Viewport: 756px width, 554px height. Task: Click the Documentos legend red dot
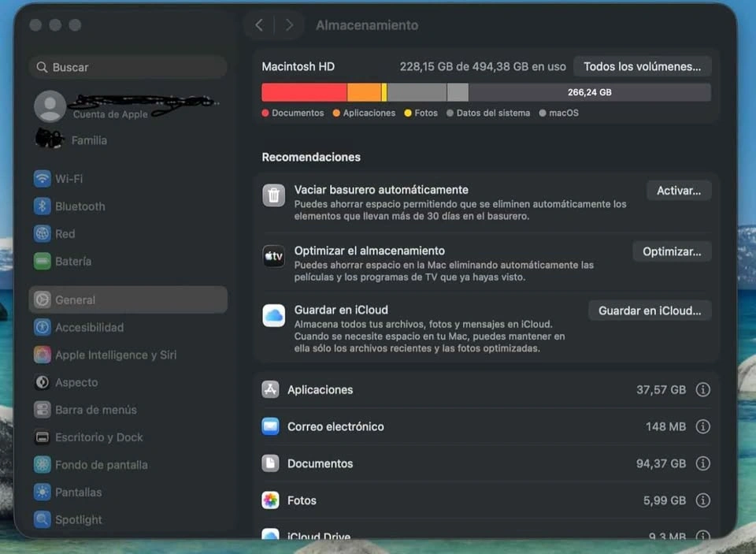265,113
